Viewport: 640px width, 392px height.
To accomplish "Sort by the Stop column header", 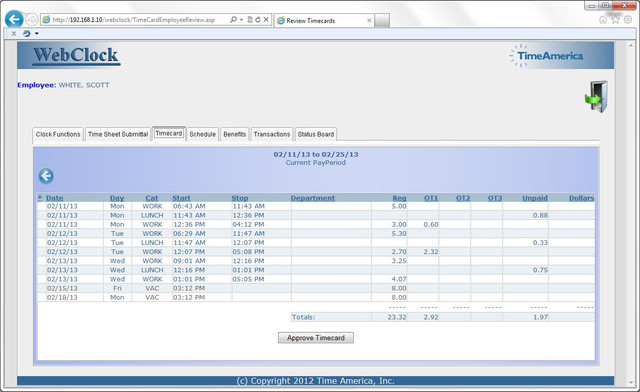I will pos(240,198).
